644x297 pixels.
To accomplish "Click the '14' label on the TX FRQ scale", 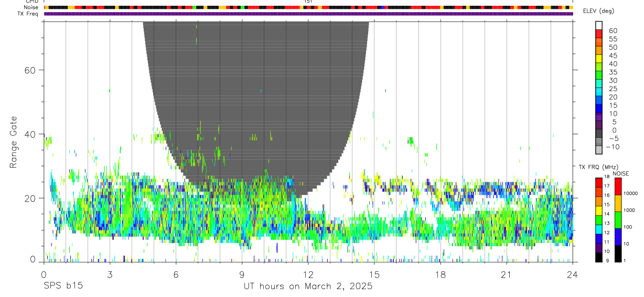I will (607, 214).
